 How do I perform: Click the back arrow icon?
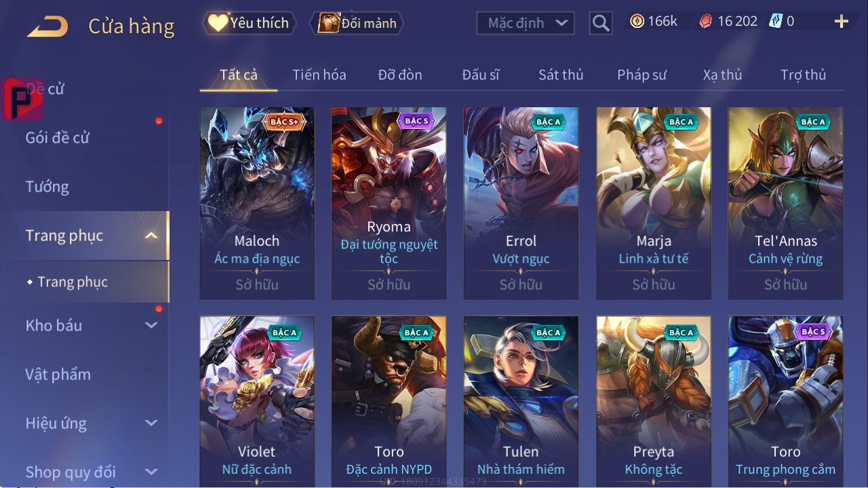point(47,26)
